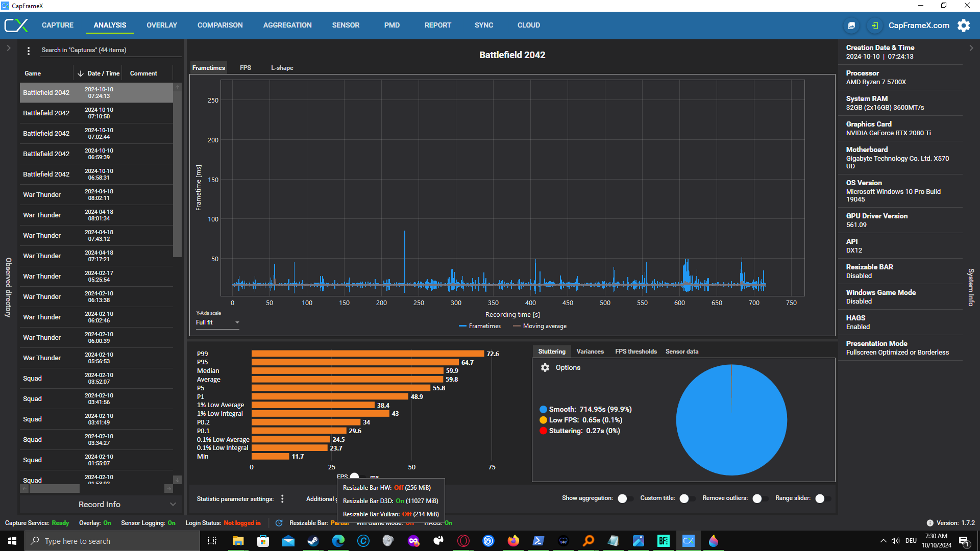Viewport: 980px width, 551px height.
Task: Open the settings gear in top bar
Action: click(964, 26)
